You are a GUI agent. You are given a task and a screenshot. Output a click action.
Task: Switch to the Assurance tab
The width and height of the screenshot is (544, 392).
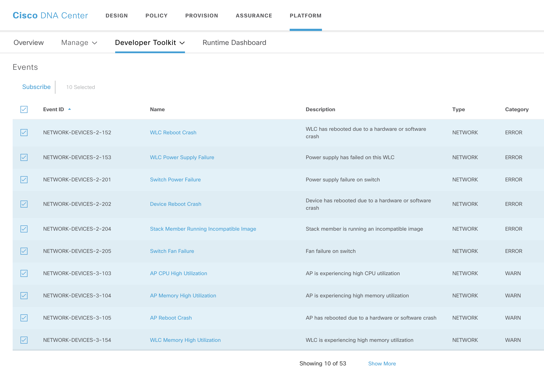coord(254,15)
